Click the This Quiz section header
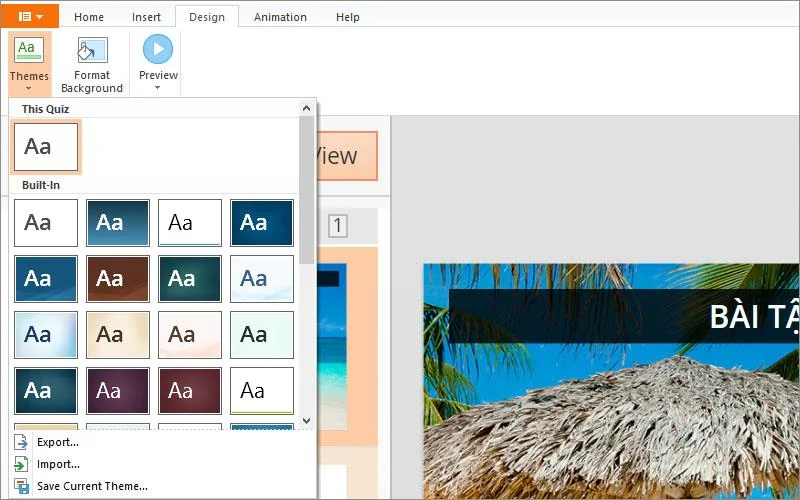Viewport: 800px width, 500px height. coord(45,109)
